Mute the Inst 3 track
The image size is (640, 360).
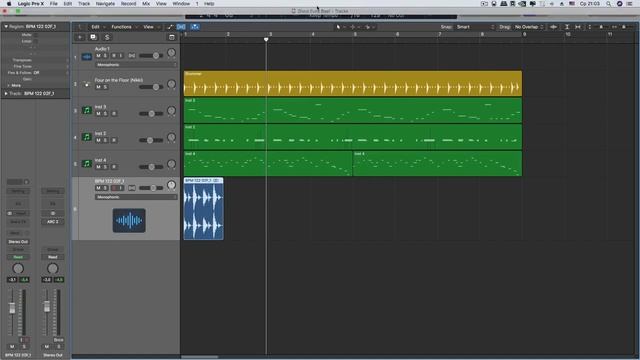pos(98,113)
